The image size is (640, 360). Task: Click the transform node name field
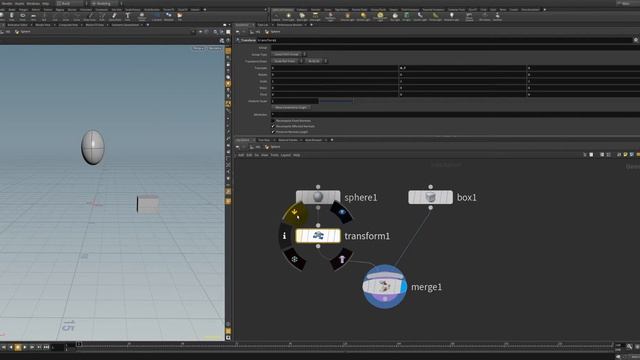(444, 40)
